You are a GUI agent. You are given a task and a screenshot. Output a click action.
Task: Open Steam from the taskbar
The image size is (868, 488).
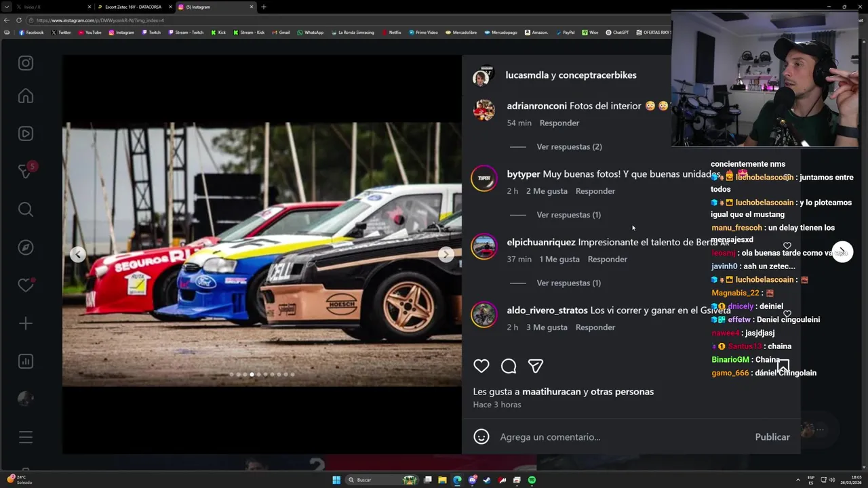[x=487, y=480]
